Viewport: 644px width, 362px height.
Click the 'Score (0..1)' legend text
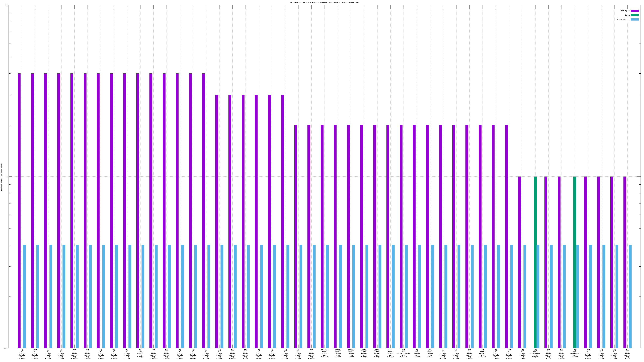[x=623, y=19]
